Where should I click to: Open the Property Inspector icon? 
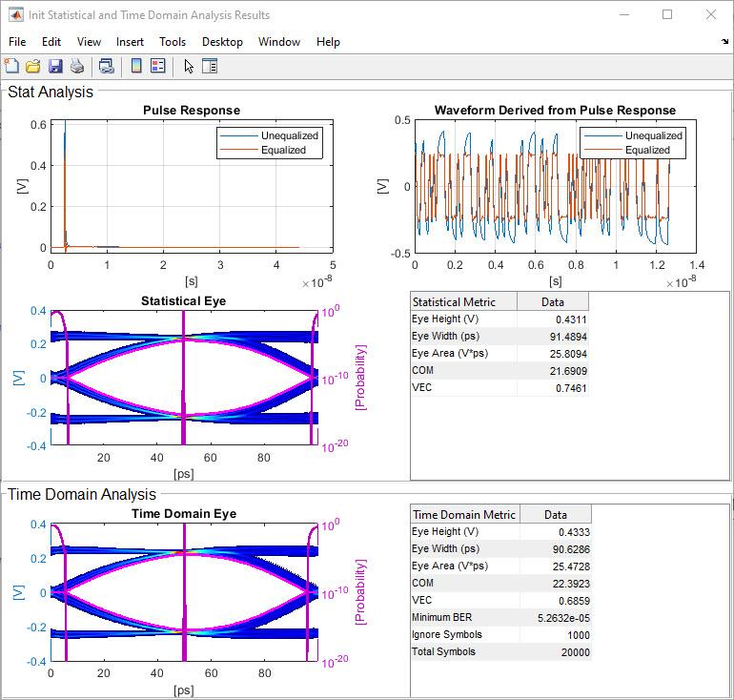[x=210, y=66]
